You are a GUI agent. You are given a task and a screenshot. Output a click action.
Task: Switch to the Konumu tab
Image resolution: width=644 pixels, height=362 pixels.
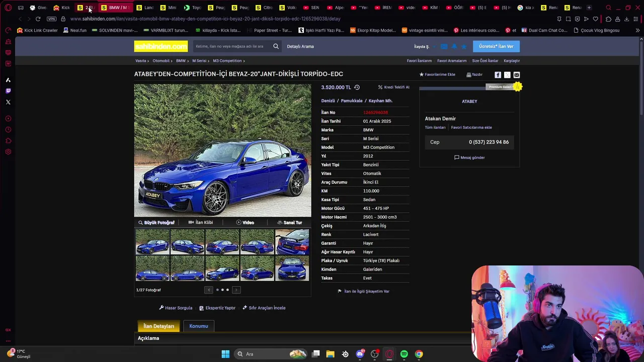(198, 326)
